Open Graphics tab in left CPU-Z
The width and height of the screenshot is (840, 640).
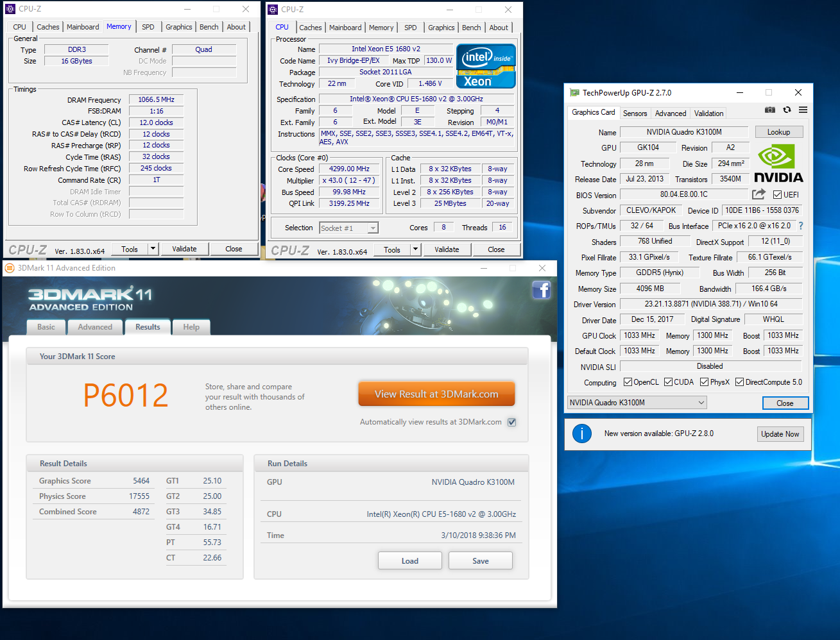tap(178, 27)
